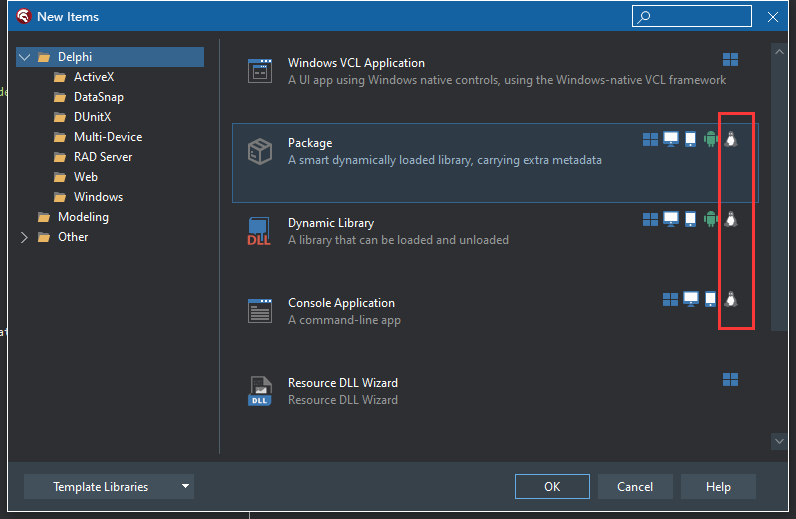Click Linux penguin icon in Console Application row
The image size is (796, 519).
point(731,299)
